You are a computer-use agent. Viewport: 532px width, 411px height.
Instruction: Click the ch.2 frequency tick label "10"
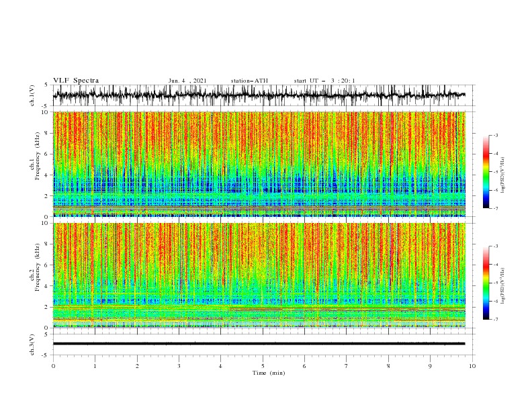pos(45,223)
